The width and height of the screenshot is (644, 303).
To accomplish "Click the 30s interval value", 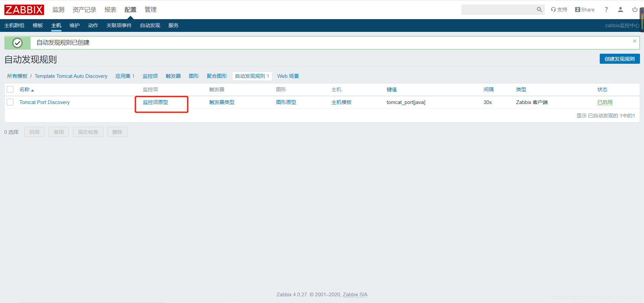I will click(x=488, y=102).
